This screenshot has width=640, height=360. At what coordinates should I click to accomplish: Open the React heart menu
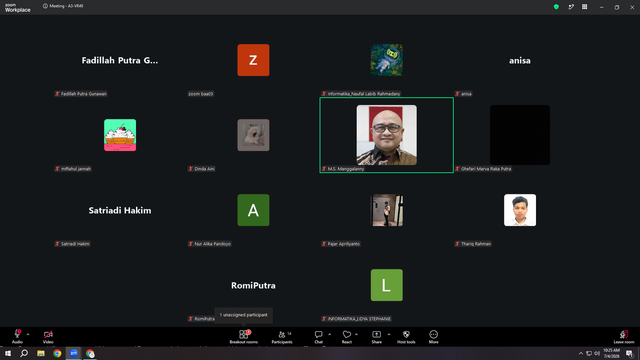pos(347,337)
